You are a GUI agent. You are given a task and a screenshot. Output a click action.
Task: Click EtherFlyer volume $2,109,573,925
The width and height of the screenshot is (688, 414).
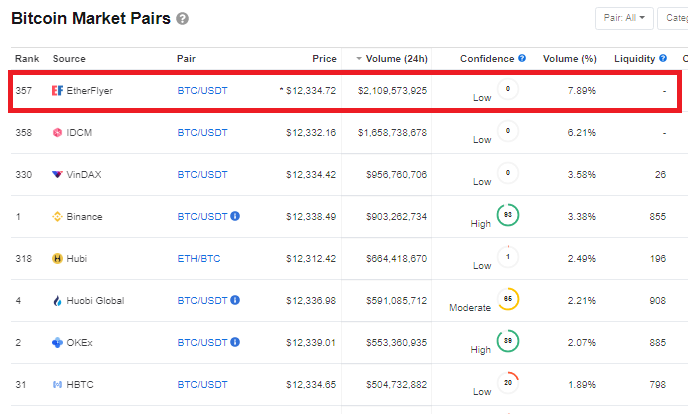tap(392, 91)
